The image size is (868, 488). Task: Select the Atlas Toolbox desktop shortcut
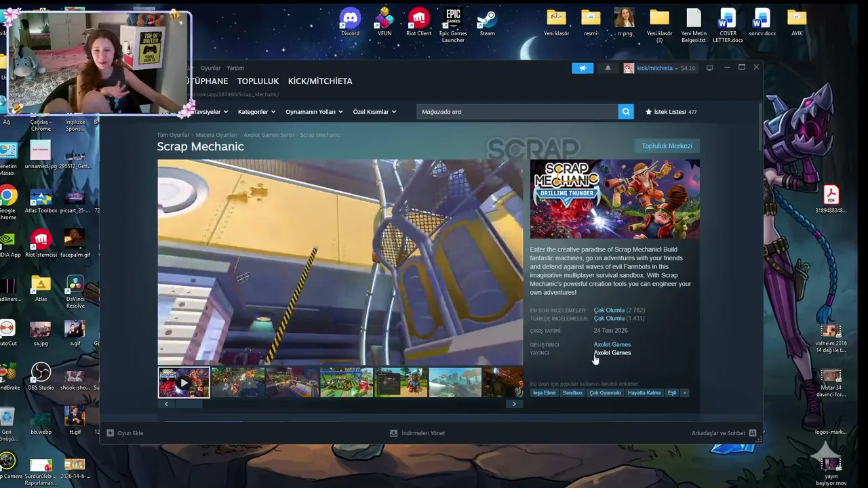click(41, 201)
